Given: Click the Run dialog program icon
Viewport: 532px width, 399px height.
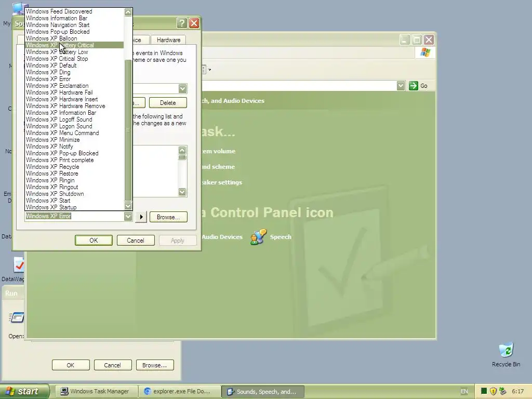Looking at the screenshot, I should (x=16, y=317).
